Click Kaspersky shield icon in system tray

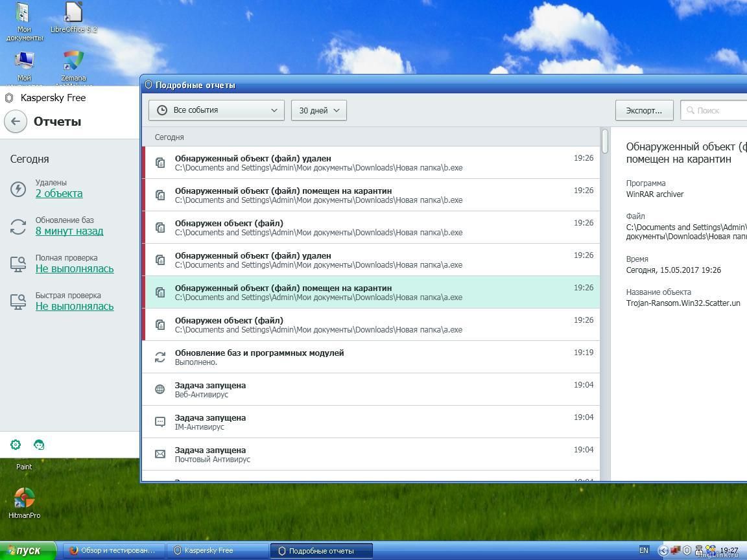[687, 550]
